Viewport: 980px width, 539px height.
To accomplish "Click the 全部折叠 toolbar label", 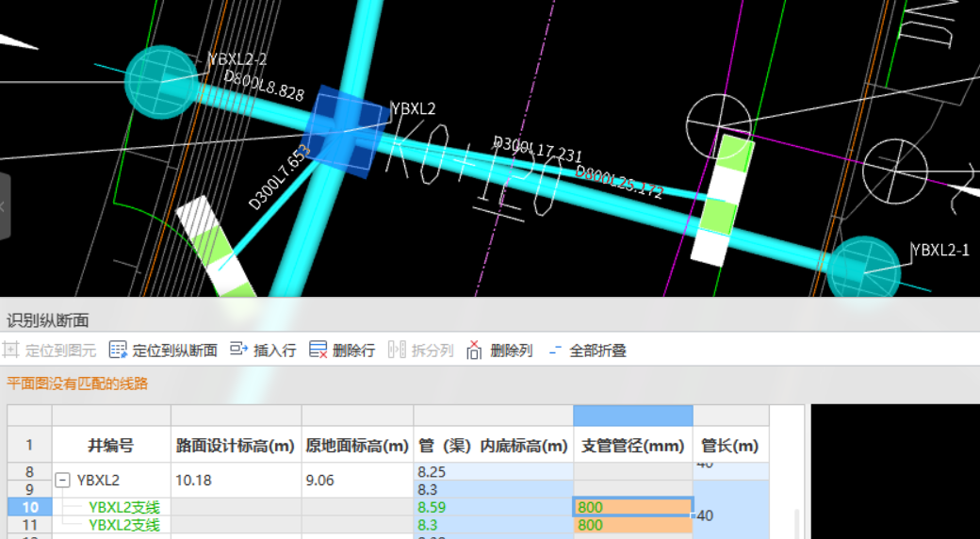I will (598, 351).
